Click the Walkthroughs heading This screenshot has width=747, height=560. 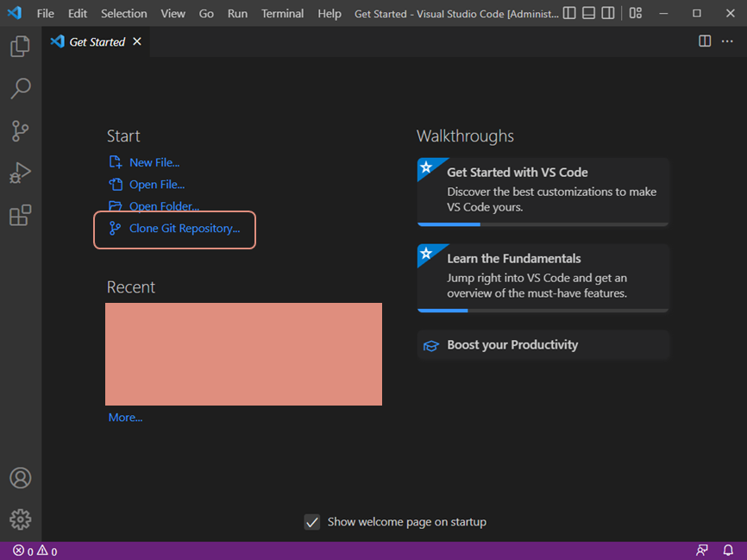click(466, 136)
